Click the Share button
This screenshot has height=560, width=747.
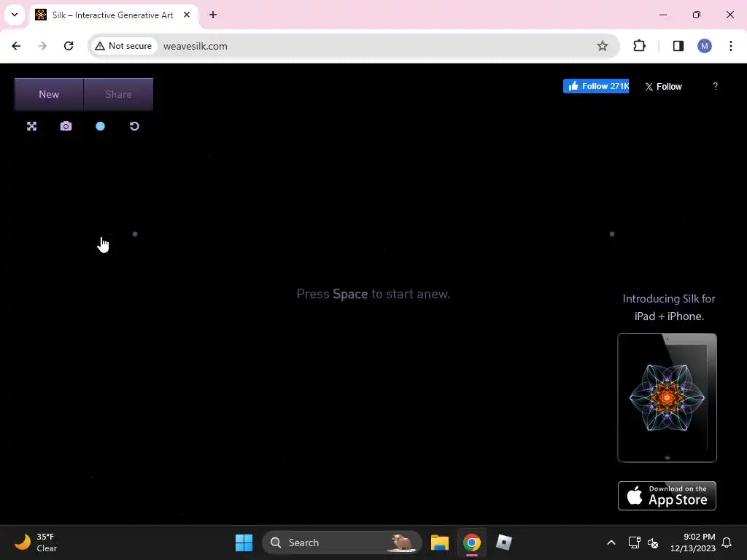coord(118,94)
